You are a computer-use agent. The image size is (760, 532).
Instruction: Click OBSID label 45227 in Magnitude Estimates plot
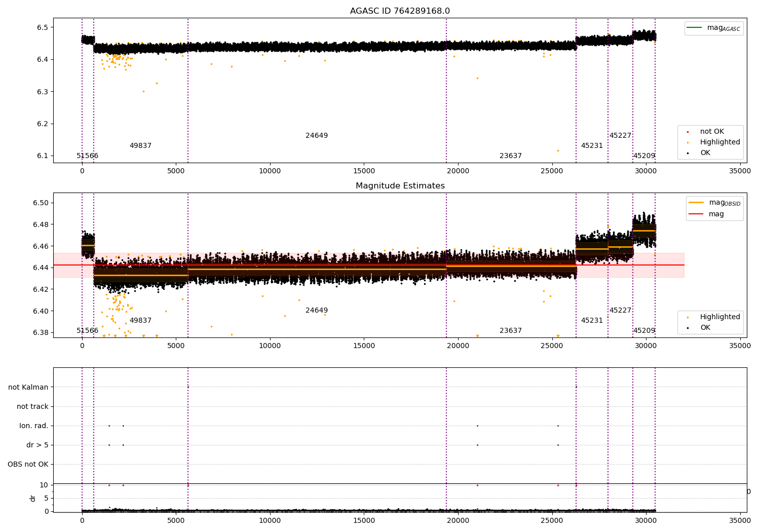click(x=620, y=311)
